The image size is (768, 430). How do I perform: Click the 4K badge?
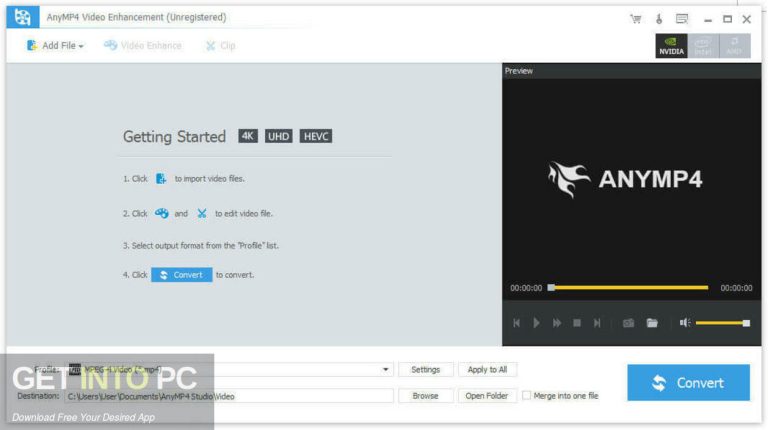pos(248,136)
